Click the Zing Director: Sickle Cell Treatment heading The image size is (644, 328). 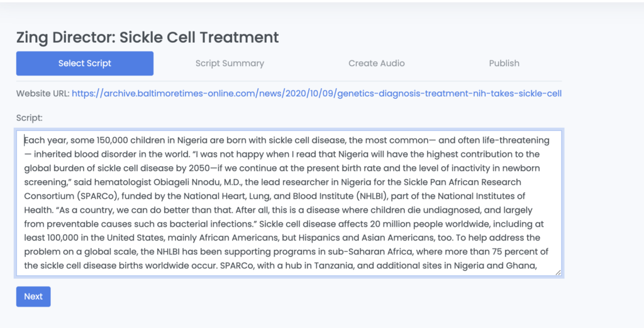147,37
